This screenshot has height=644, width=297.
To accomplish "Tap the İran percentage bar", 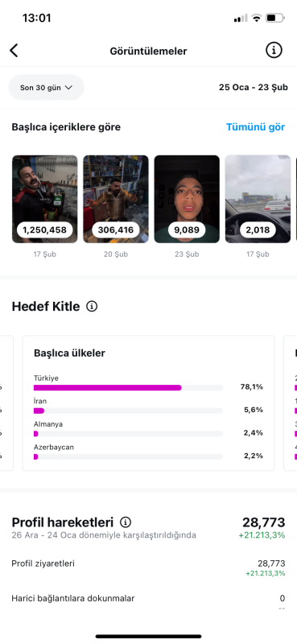I will pyautogui.click(x=128, y=411).
